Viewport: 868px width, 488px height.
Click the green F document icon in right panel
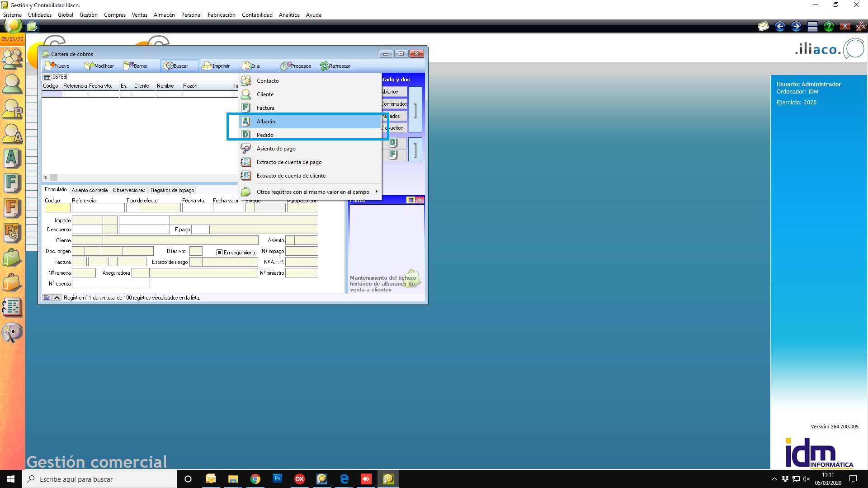[x=393, y=155]
